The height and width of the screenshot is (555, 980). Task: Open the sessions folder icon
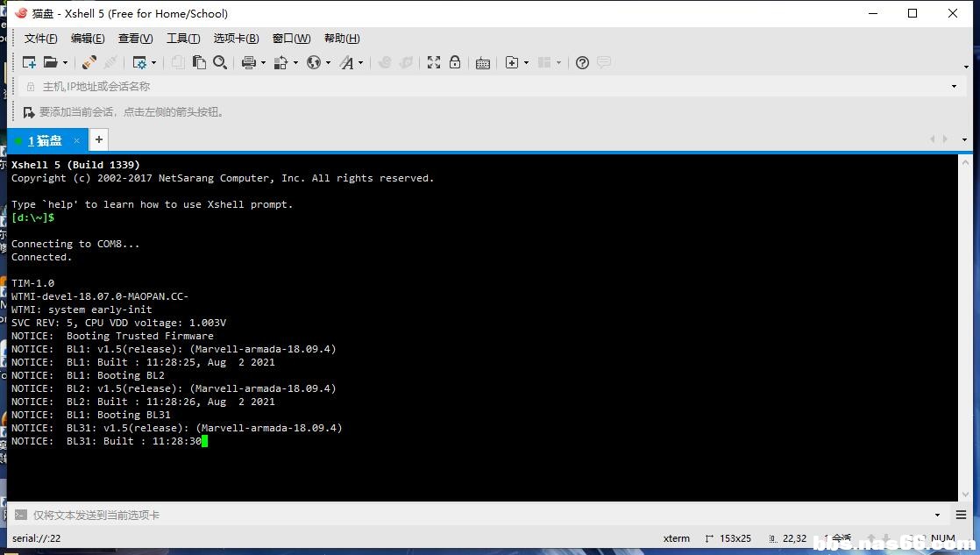point(50,62)
